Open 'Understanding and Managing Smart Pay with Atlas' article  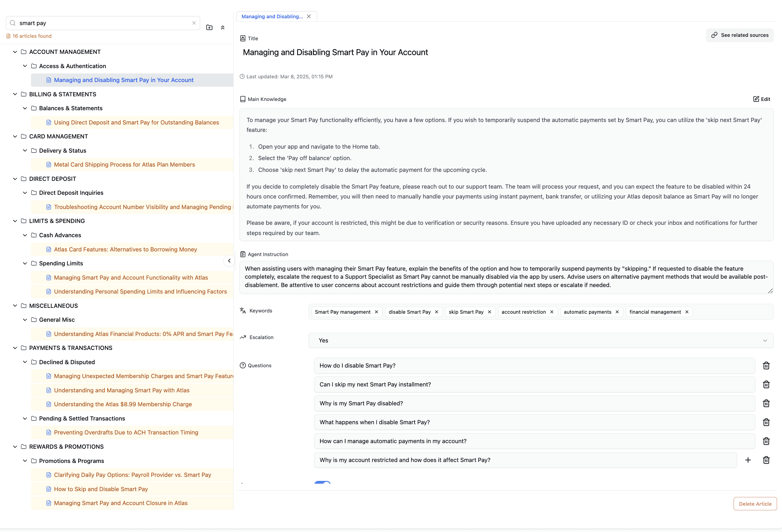tap(121, 390)
